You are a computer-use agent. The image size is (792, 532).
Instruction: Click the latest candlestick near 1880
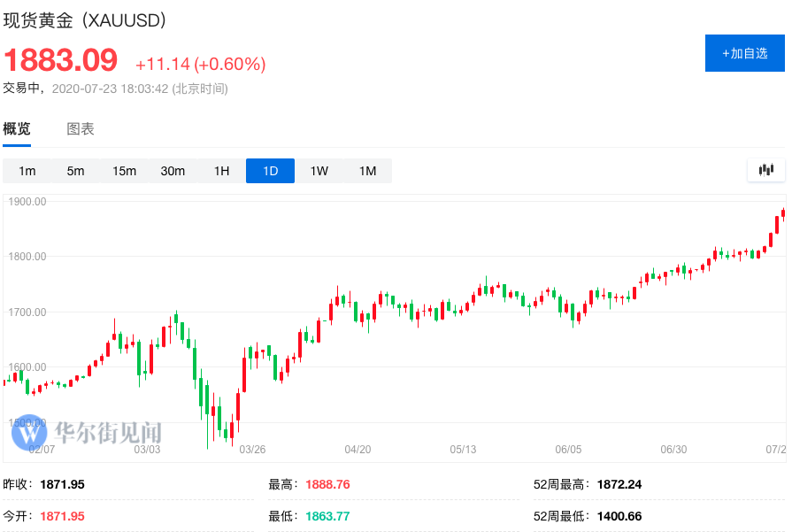(782, 213)
